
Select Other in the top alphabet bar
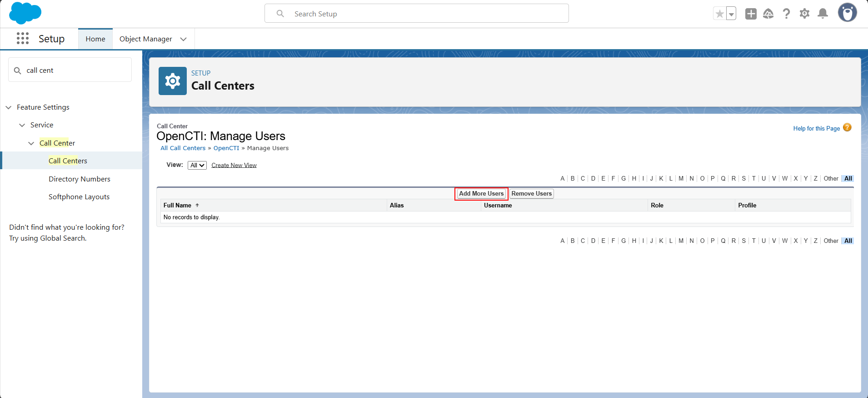pos(831,178)
